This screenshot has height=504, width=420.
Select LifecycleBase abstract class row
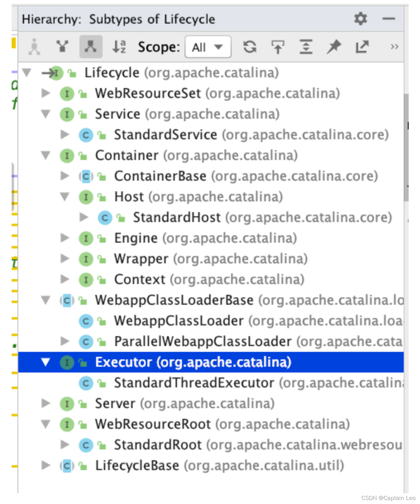(211, 465)
